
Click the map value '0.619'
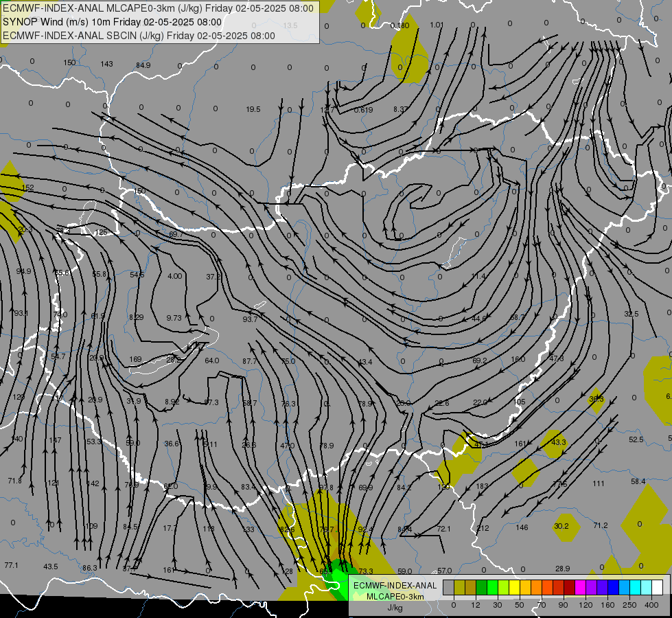[x=363, y=111]
